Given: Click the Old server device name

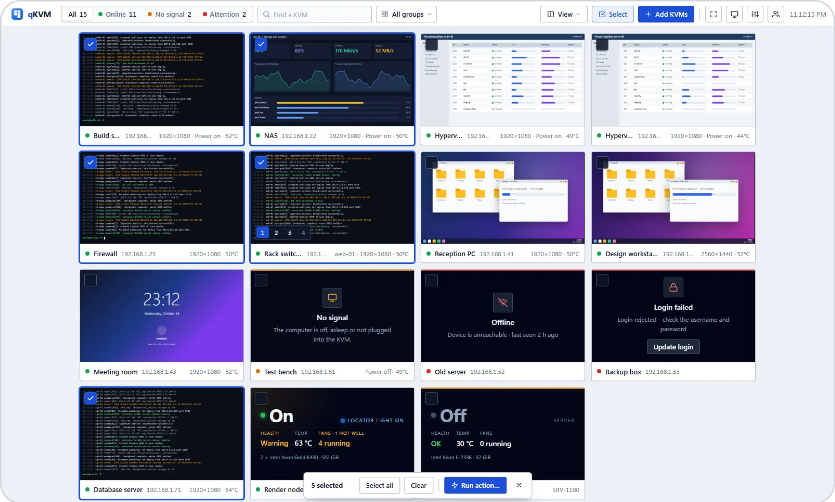Looking at the screenshot, I should coord(450,372).
